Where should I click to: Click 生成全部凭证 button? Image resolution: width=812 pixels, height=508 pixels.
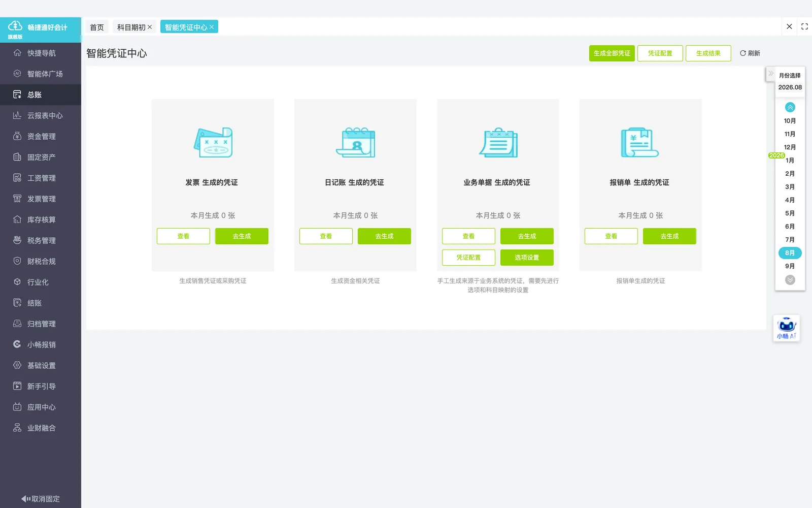(612, 53)
